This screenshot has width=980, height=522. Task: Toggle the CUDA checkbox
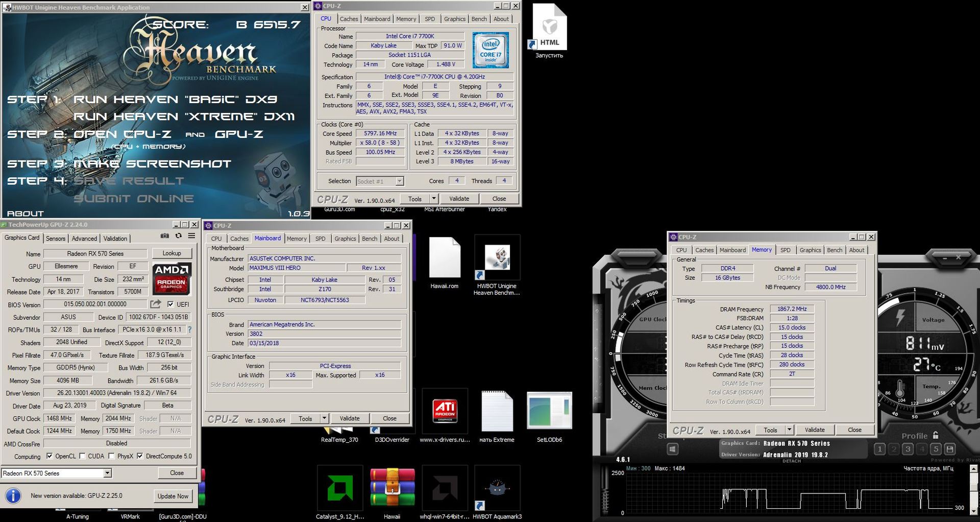(x=82, y=456)
